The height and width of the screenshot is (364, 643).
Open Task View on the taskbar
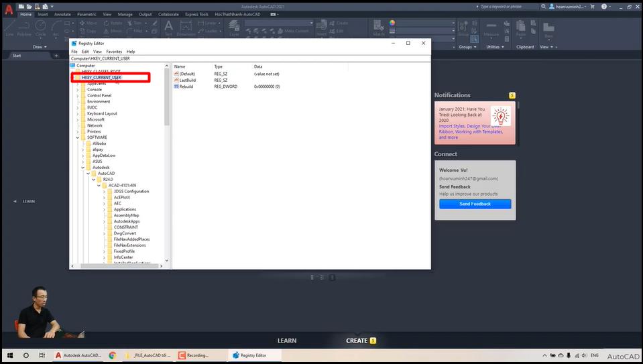pos(42,355)
